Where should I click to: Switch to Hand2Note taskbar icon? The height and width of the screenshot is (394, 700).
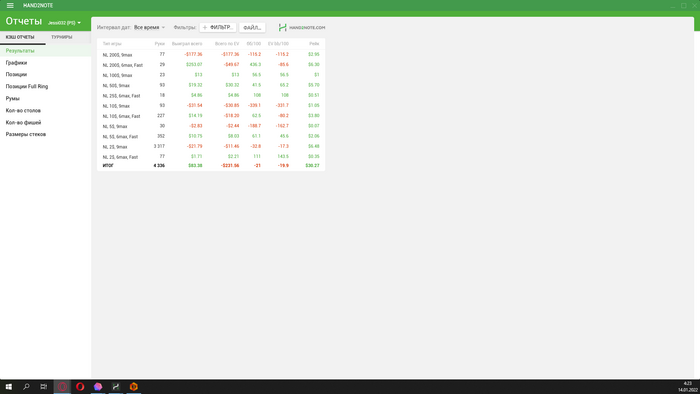116,386
